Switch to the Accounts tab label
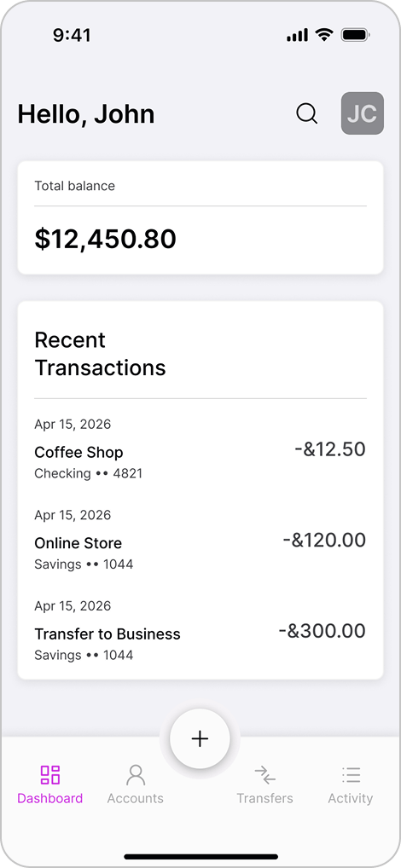This screenshot has height=868, width=401. click(x=135, y=798)
